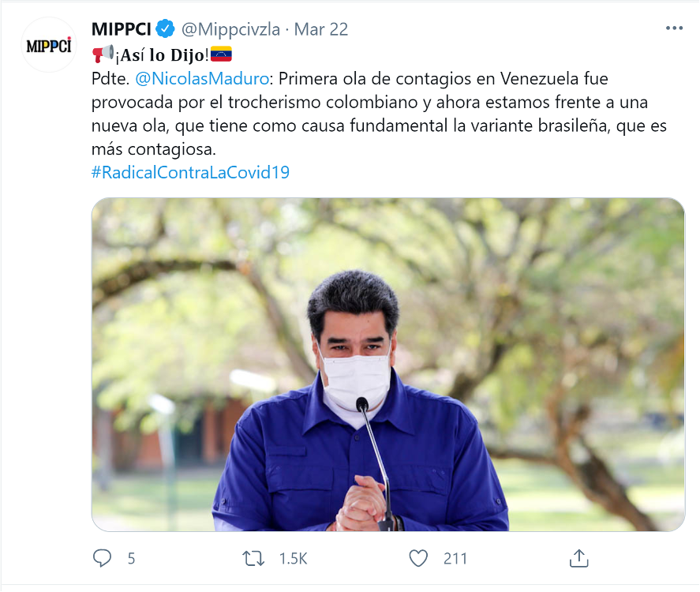The width and height of the screenshot is (700, 592).
Task: Click the ¡Así lo Dijo! heading text
Action: click(x=162, y=55)
